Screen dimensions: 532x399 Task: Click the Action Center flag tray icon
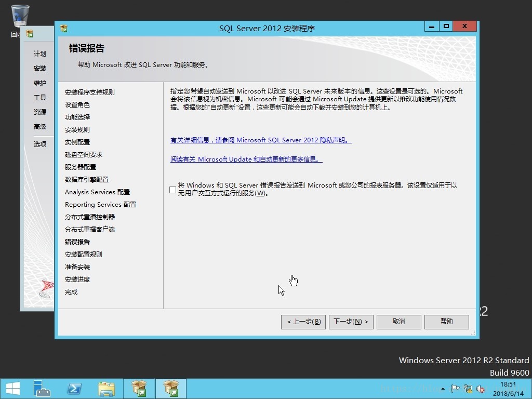(x=455, y=389)
